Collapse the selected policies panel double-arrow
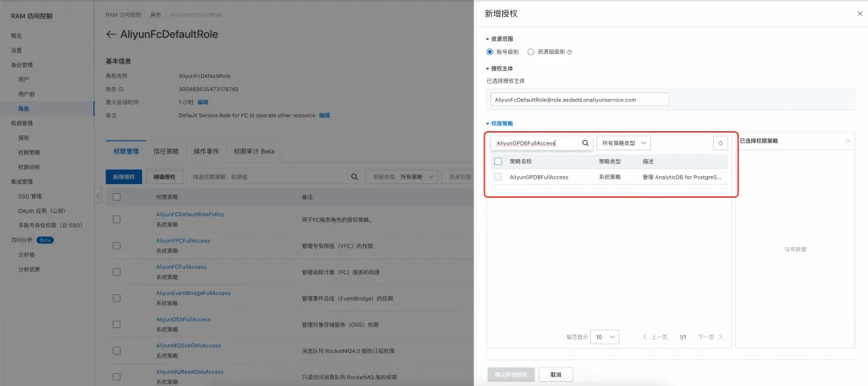Screen dimensions: 868x386 tap(847, 142)
